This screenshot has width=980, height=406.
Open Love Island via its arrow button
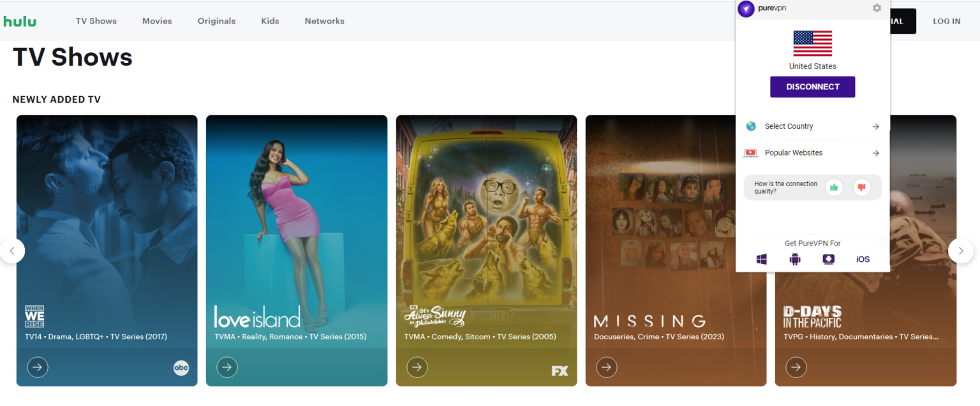coord(227,367)
